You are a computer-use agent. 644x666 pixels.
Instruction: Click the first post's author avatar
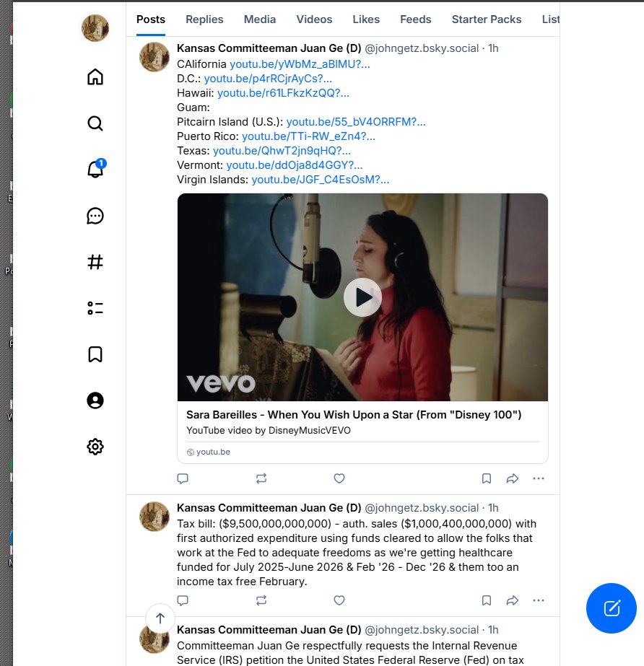(155, 57)
